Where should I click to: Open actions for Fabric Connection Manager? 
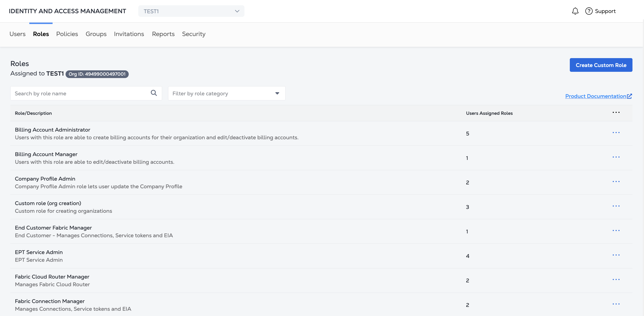616,304
